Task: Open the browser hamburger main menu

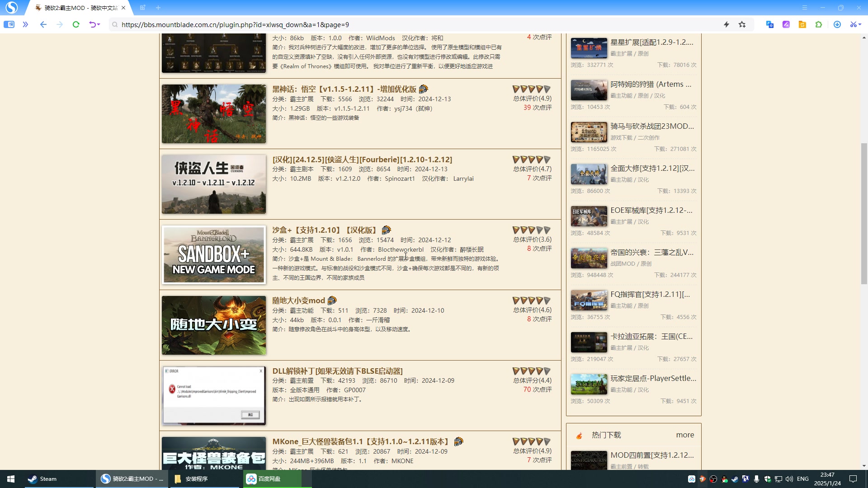Action: (x=805, y=8)
